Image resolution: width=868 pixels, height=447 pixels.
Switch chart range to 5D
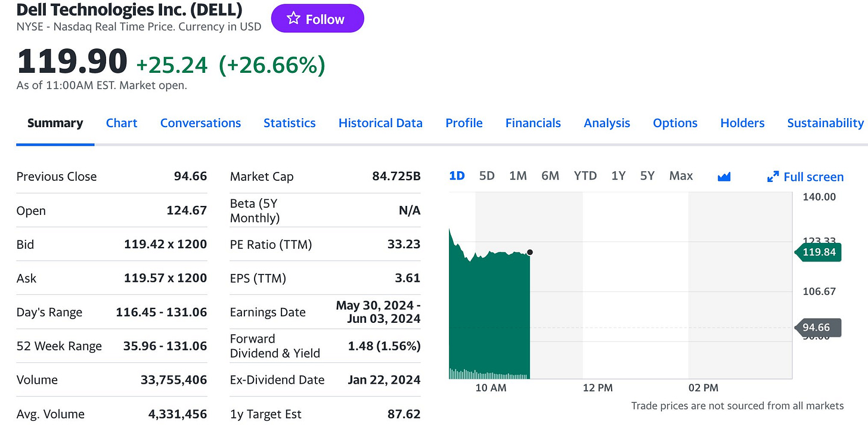(487, 175)
